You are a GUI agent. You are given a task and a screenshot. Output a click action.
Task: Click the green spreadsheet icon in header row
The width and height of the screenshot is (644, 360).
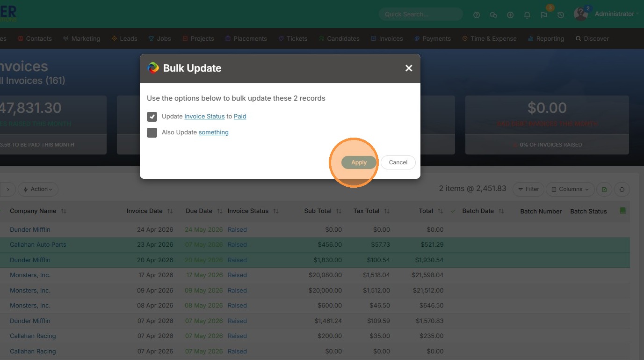[x=622, y=211]
